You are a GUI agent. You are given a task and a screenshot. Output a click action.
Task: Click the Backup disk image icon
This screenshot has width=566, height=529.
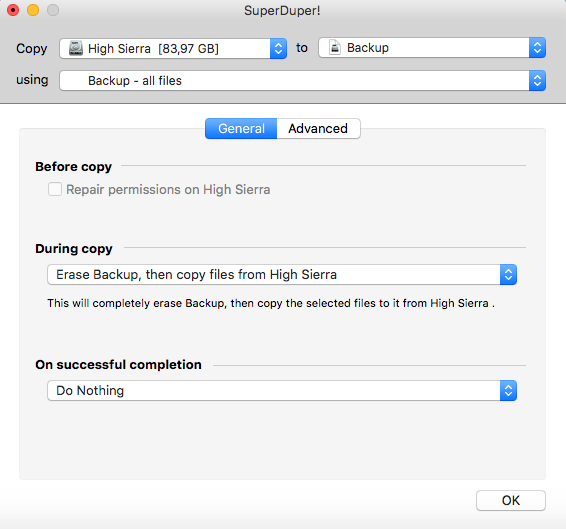click(x=335, y=48)
